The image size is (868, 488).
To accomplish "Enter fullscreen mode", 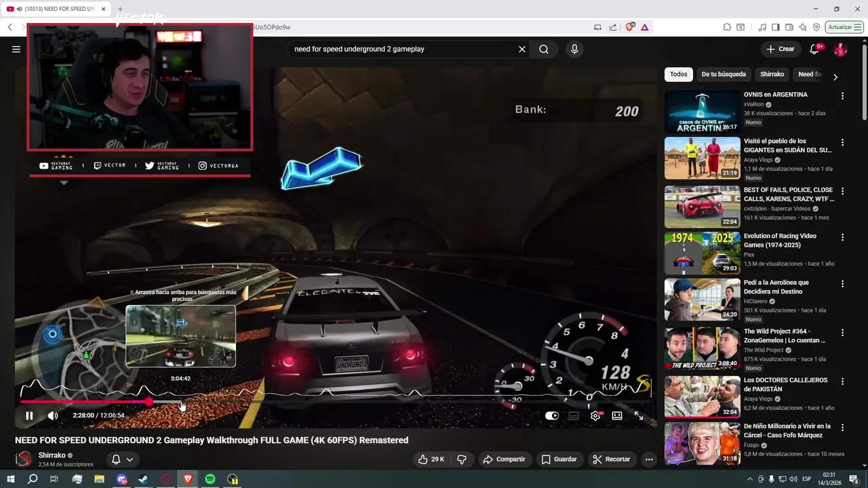I will [x=639, y=415].
